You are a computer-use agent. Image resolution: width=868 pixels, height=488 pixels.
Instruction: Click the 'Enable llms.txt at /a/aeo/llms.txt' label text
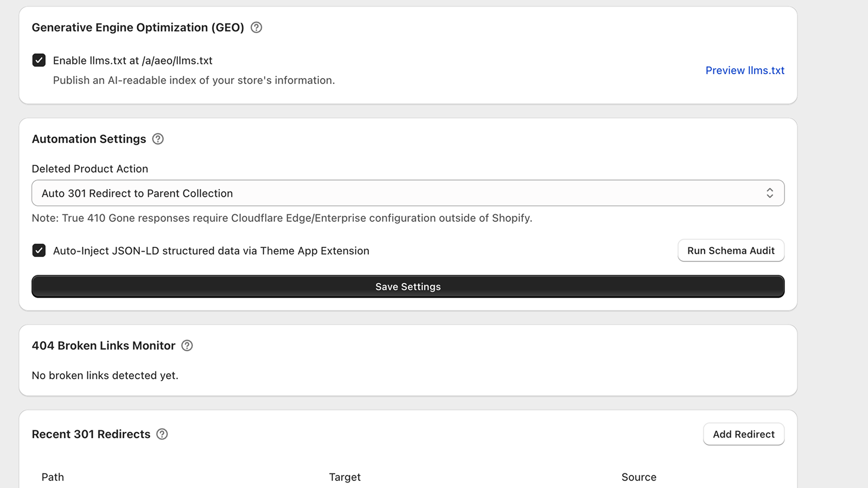point(132,61)
